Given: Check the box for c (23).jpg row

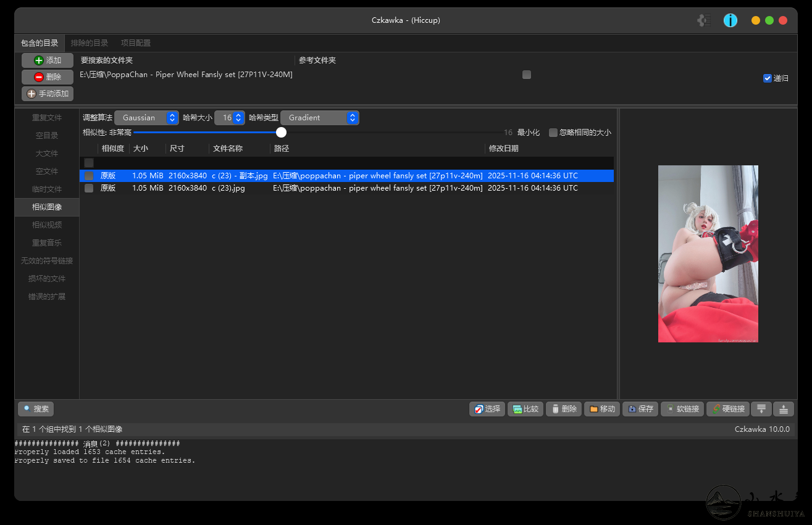Looking at the screenshot, I should click(x=89, y=188).
